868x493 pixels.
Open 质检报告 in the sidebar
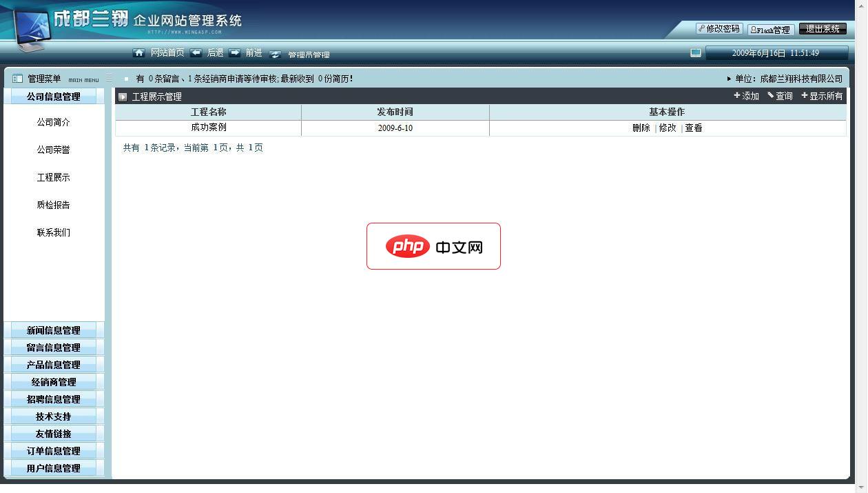coord(54,205)
